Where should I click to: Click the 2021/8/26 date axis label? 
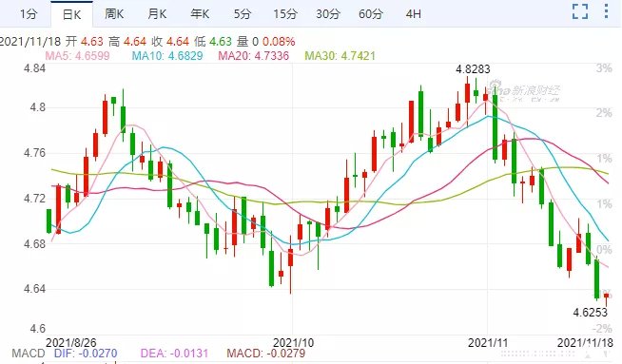[x=71, y=342]
